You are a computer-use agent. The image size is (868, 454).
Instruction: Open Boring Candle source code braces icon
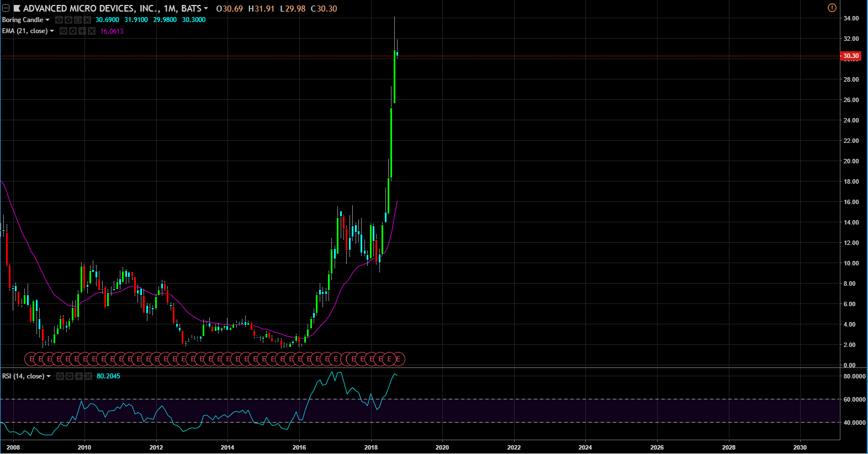click(x=78, y=20)
